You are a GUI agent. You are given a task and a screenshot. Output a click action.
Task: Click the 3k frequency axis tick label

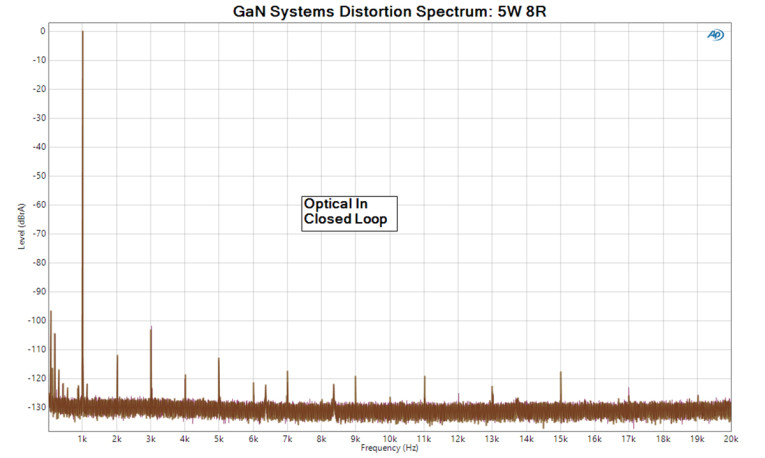(x=151, y=439)
